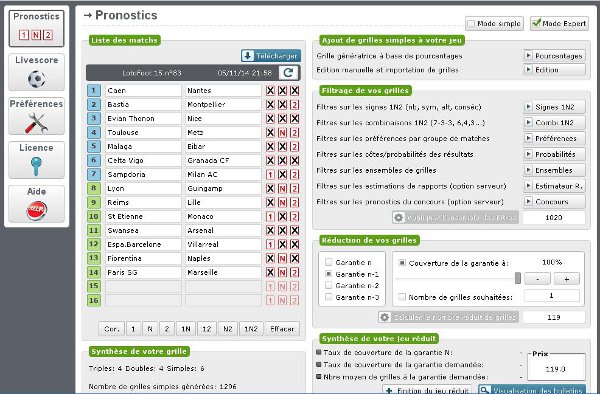
Task: Apply 12 double with bottom button
Action: click(x=207, y=329)
